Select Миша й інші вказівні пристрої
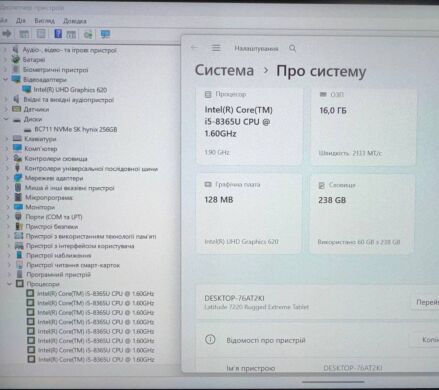The height and width of the screenshot is (390, 439). (x=69, y=188)
